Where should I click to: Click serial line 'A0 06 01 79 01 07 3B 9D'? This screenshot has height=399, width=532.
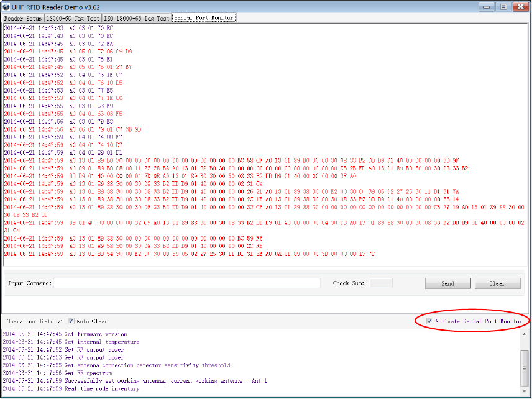click(73, 130)
